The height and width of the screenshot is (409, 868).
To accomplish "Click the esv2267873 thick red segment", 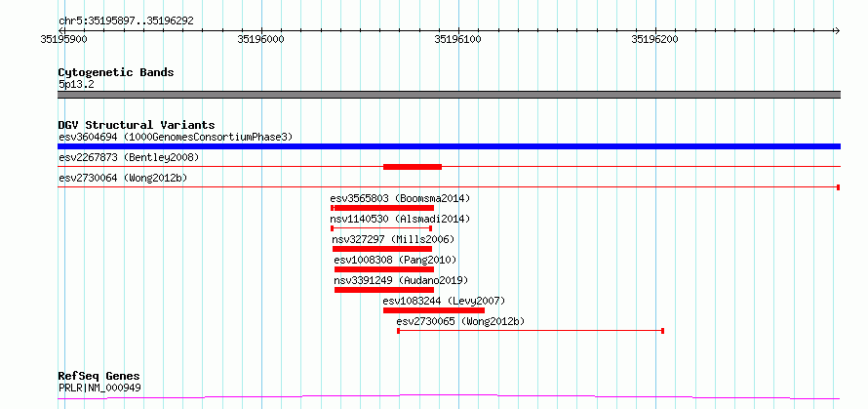I will coord(413,167).
